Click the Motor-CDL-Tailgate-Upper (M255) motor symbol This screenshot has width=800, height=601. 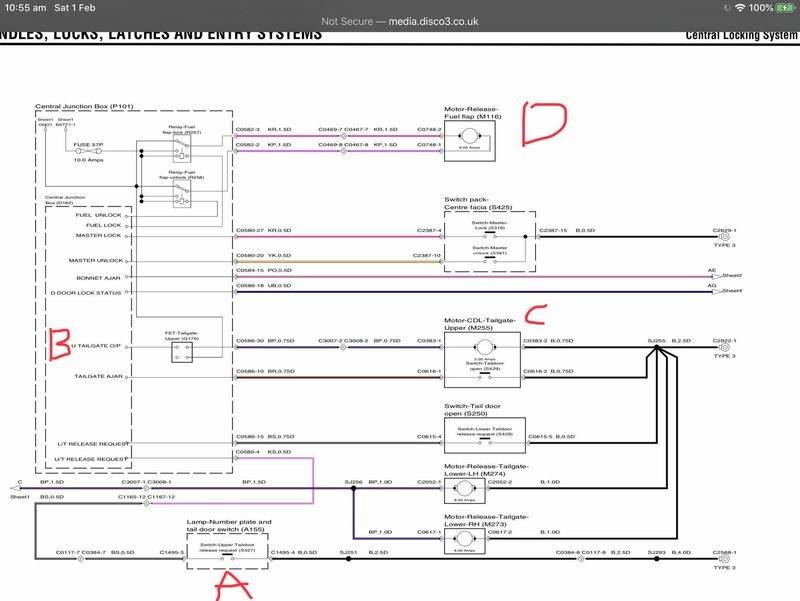click(484, 347)
